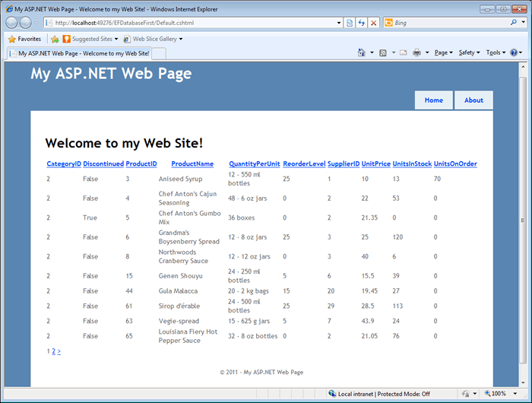The image size is (532, 403).
Task: Open the recent pages dropdown arrow
Action: [x=36, y=23]
